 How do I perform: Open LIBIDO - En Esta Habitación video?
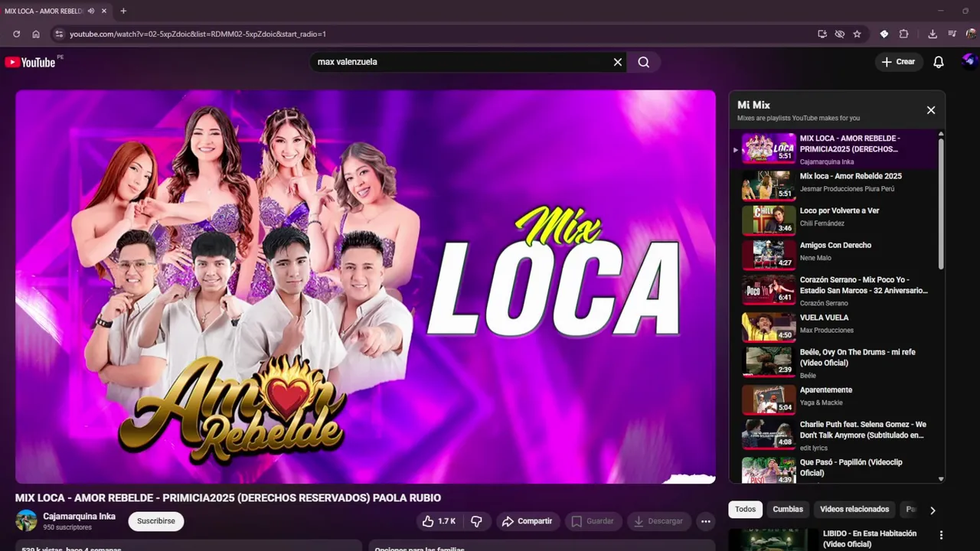click(x=870, y=539)
